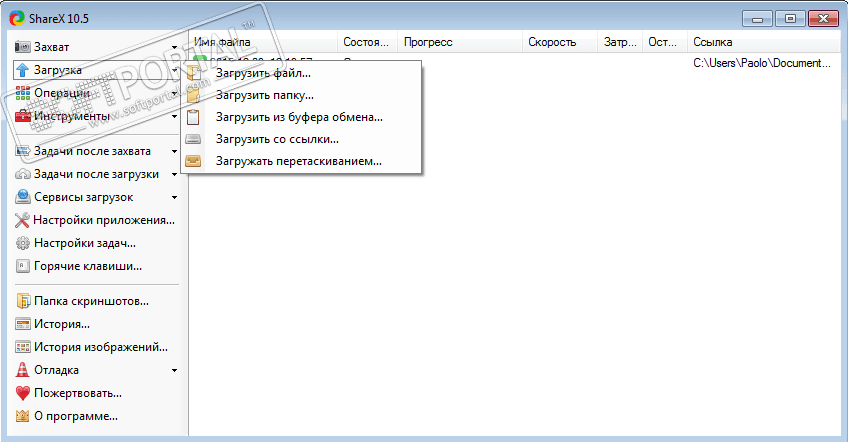
Task: Click the blue upload arrow icon for Загрузка
Action: click(x=22, y=70)
